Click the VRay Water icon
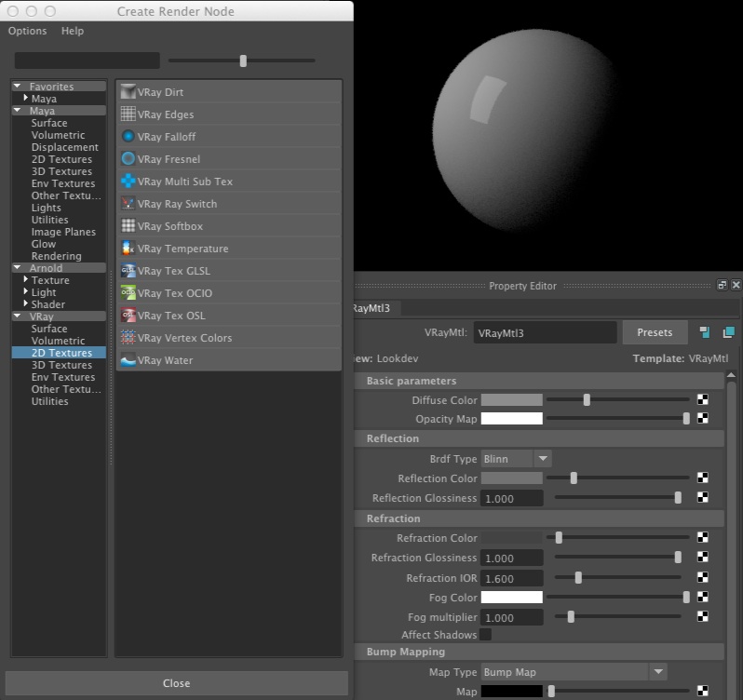743x700 pixels. [x=128, y=360]
